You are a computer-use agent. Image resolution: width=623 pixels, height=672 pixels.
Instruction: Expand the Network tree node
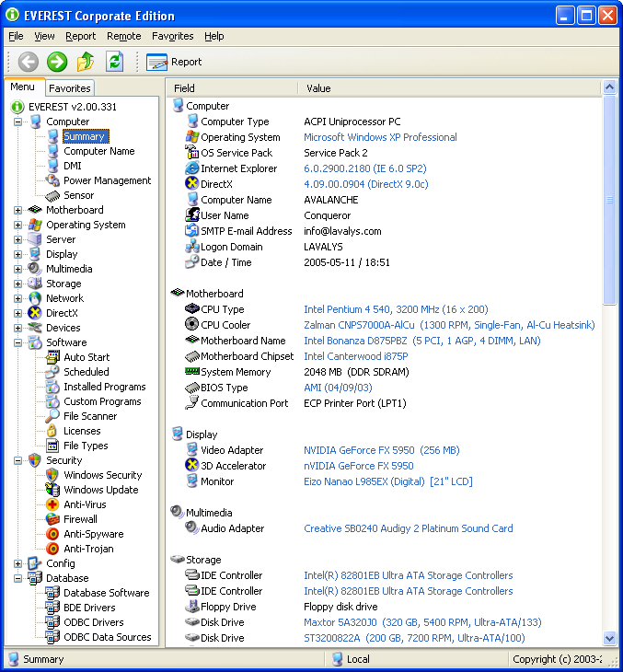click(18, 298)
